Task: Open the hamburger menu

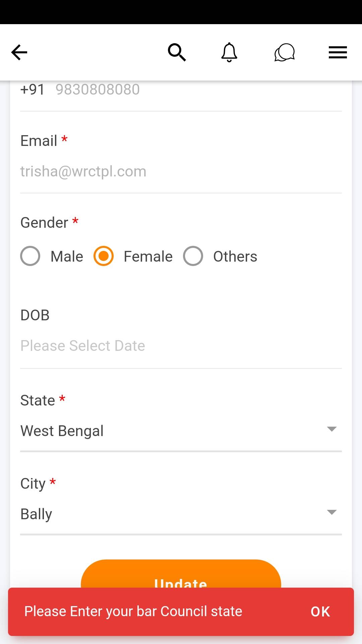Action: [338, 53]
